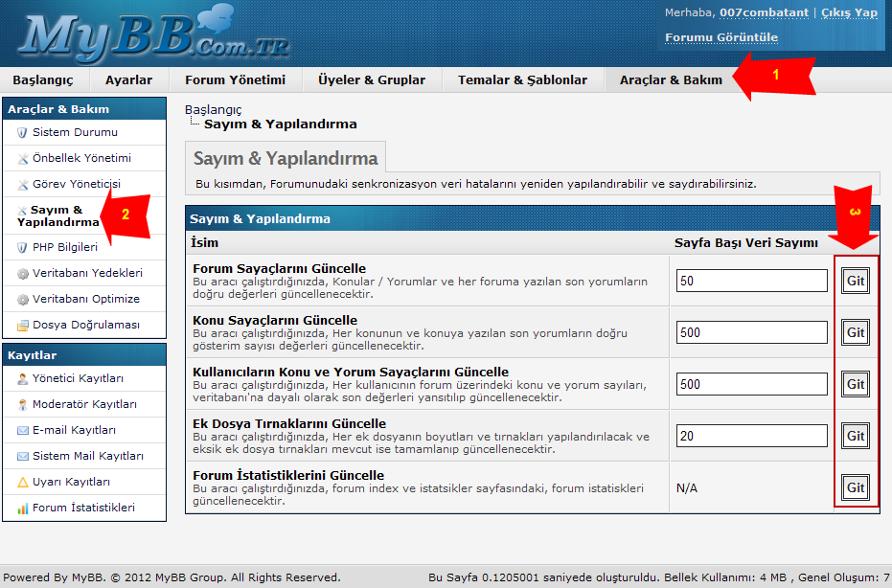Focus the Kullanıcıların Konu ve Yorum per-page field
The width and height of the screenshot is (892, 588).
751,384
